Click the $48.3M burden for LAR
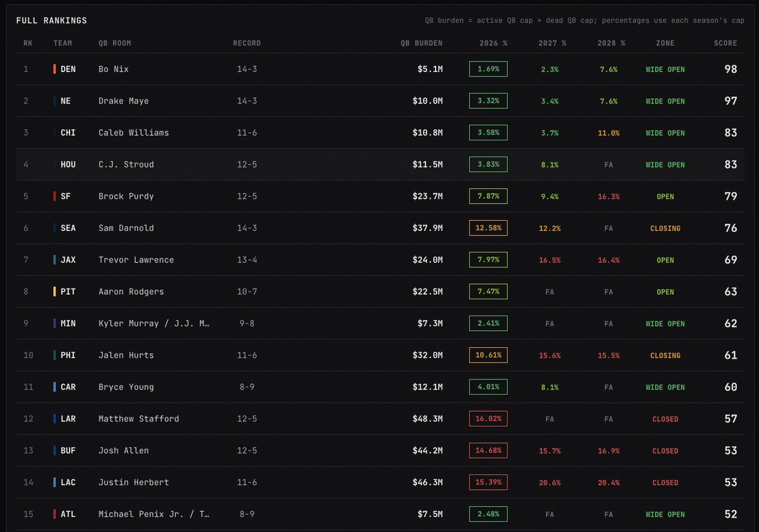 pos(427,419)
